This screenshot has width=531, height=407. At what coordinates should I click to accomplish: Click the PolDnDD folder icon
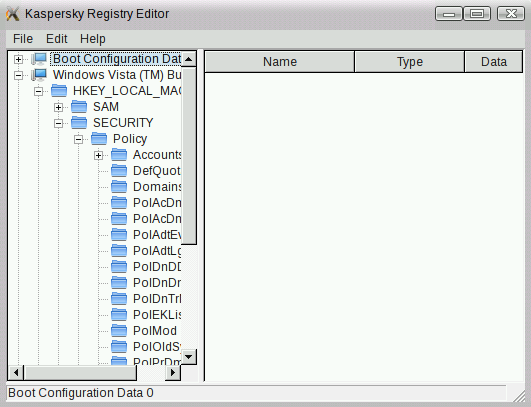click(x=119, y=267)
